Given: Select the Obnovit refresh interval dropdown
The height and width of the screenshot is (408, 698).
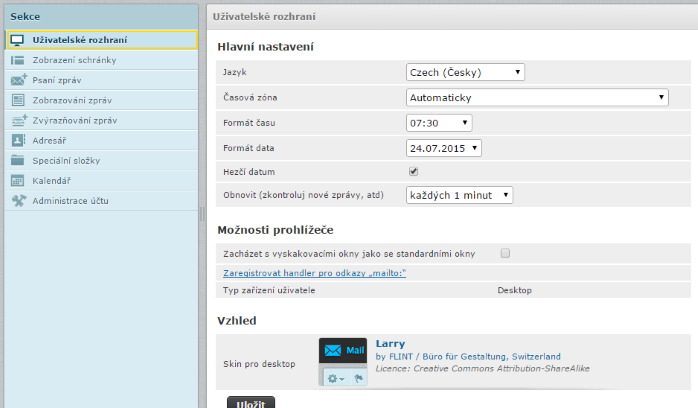Looking at the screenshot, I should tap(459, 195).
